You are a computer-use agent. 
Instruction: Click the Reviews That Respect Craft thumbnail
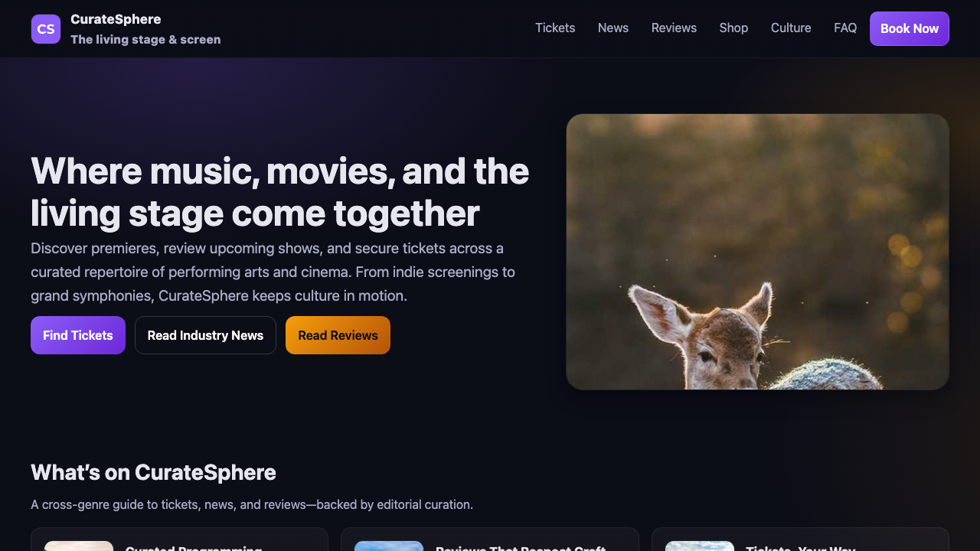pyautogui.click(x=389, y=546)
